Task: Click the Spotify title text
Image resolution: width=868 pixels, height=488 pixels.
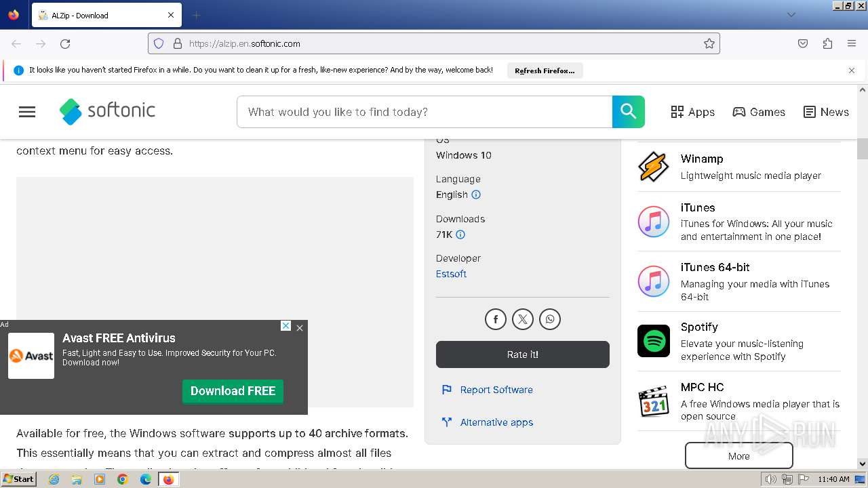Action: (699, 327)
